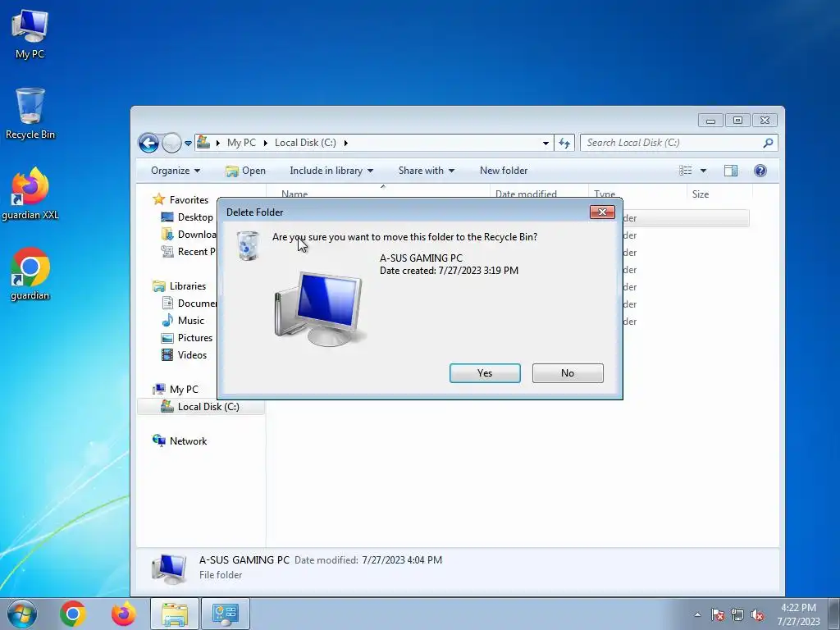Open the Windows Start button
The image size is (840, 630).
tap(22, 614)
